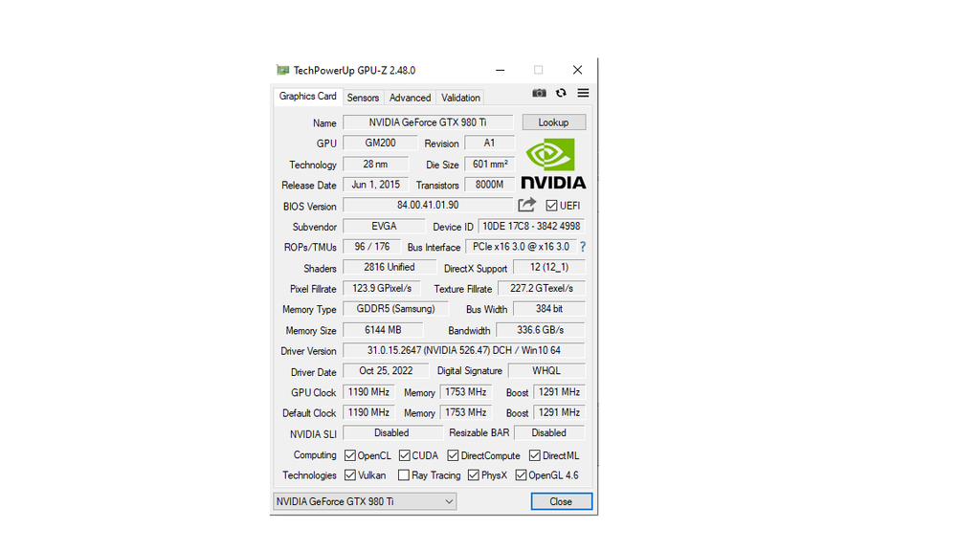Switch to the Sensors tab
980x551 pixels.
pyautogui.click(x=363, y=98)
